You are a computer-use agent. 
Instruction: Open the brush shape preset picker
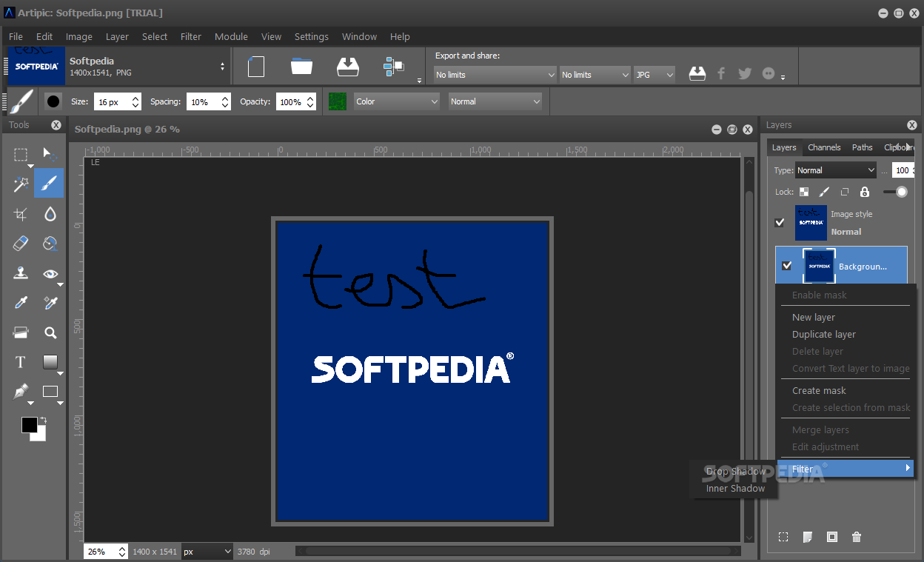(53, 101)
